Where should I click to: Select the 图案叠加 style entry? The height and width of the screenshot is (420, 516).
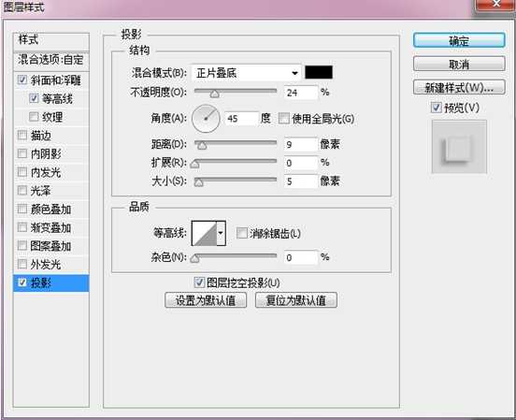[x=51, y=246]
